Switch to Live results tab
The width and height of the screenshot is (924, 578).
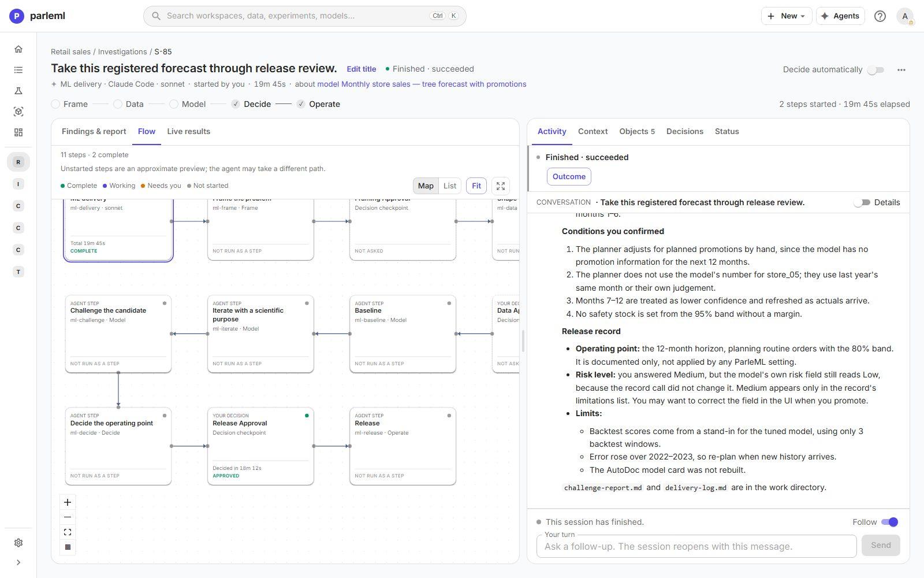click(189, 132)
